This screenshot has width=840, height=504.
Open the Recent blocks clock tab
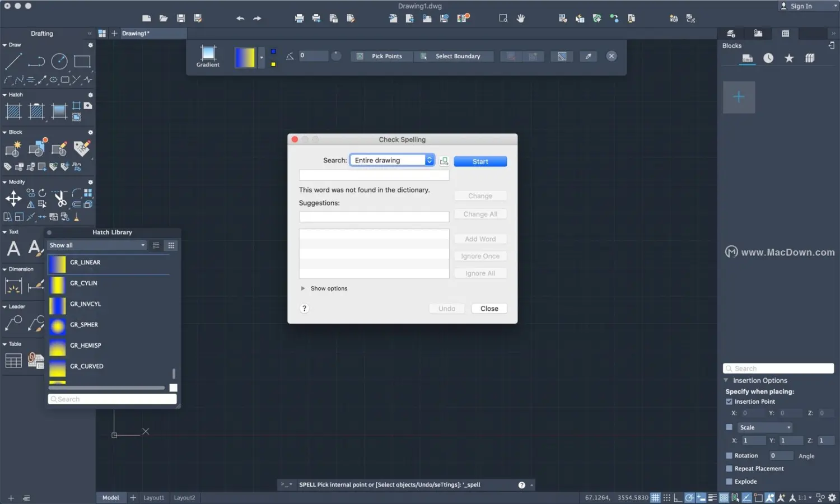coord(768,58)
